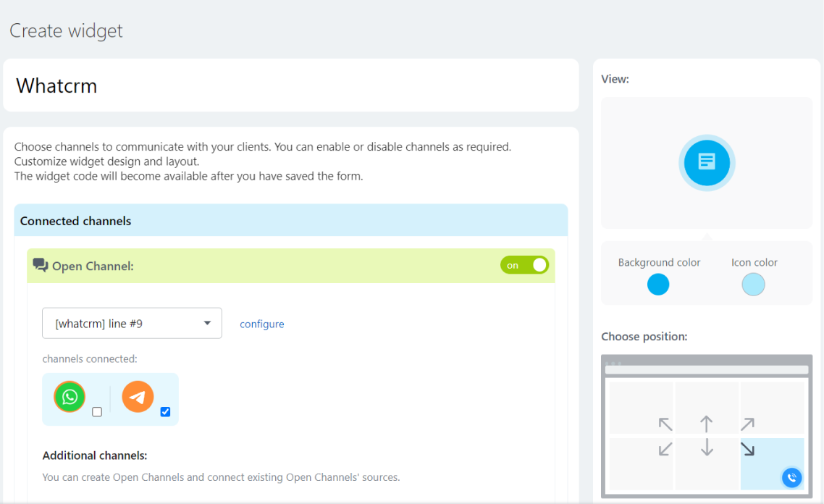The height and width of the screenshot is (504, 824).
Task: Uncheck the Telegram channel checkbox
Action: tap(165, 412)
